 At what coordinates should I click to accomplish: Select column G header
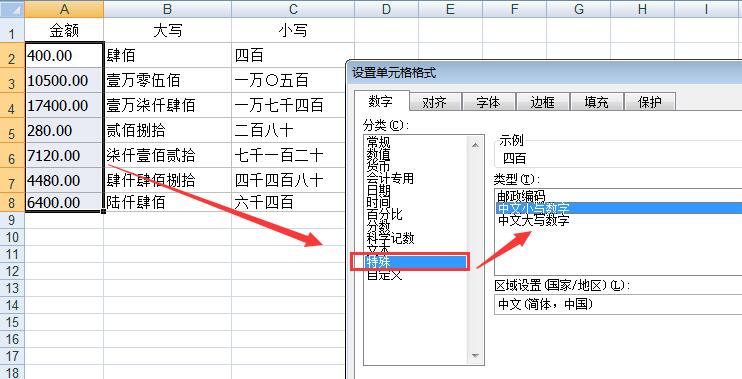tap(578, 9)
